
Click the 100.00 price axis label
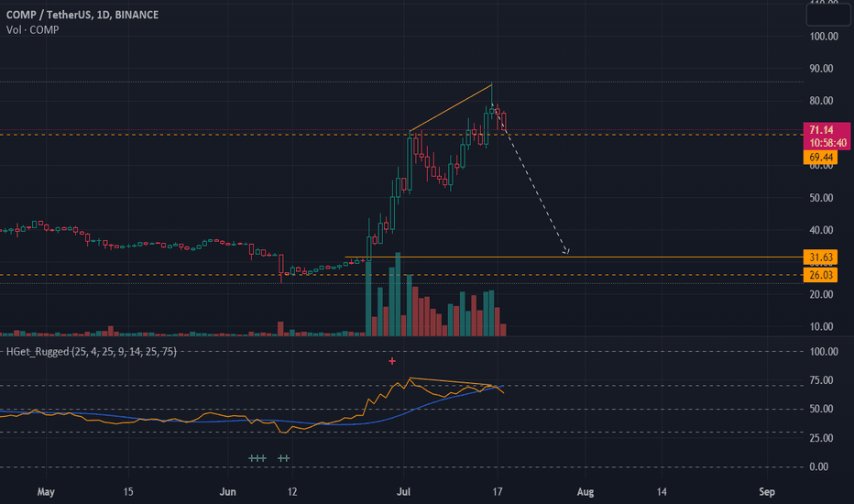[x=824, y=37]
